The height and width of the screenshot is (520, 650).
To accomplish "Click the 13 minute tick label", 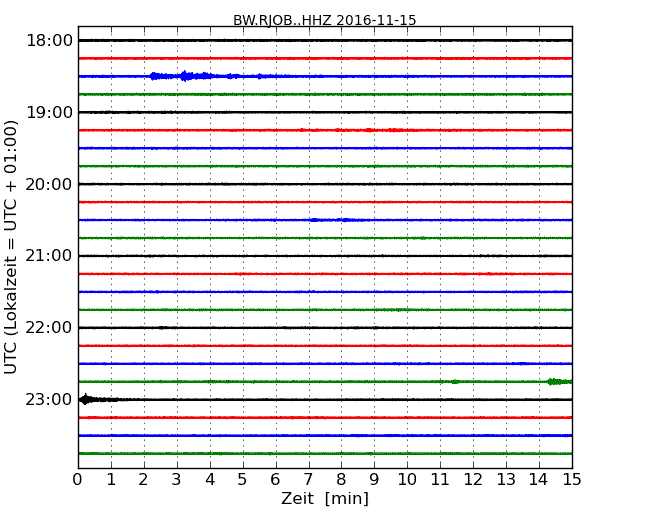I will click(x=506, y=479).
